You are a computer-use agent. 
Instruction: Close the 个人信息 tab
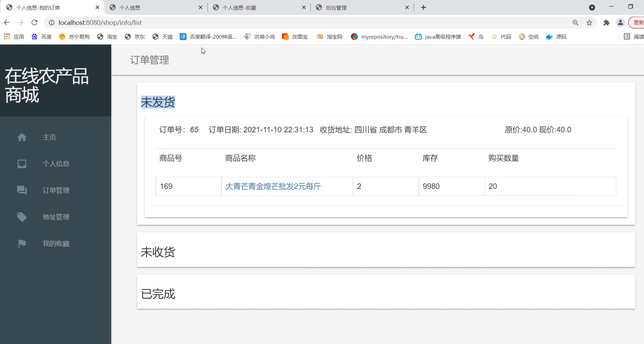tap(201, 7)
